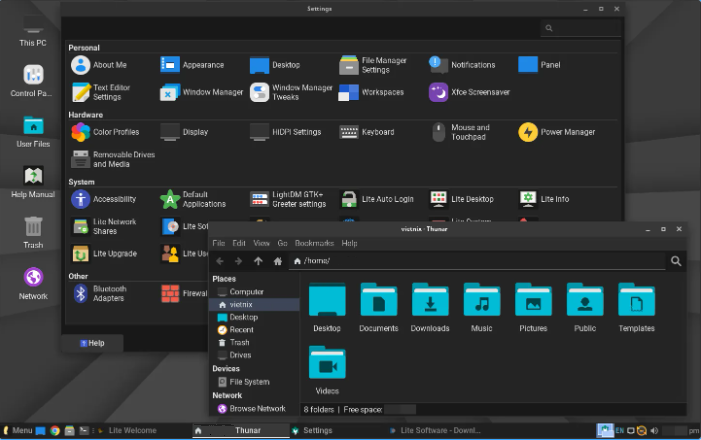
Task: Open Notifications settings
Action: pos(462,65)
